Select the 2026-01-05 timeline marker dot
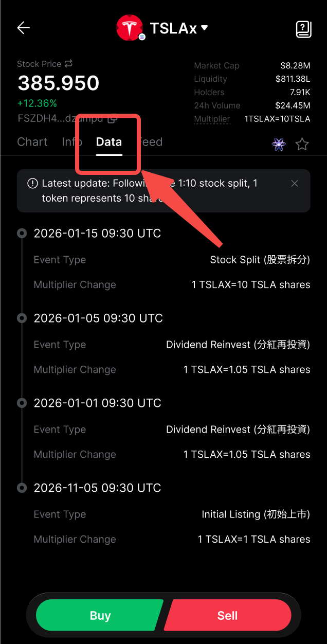Screen dimensions: 327x644 coord(22,318)
